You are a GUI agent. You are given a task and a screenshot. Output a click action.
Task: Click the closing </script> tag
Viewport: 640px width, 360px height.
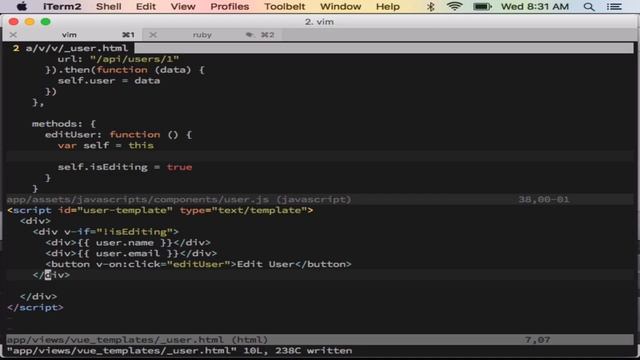[x=35, y=307]
